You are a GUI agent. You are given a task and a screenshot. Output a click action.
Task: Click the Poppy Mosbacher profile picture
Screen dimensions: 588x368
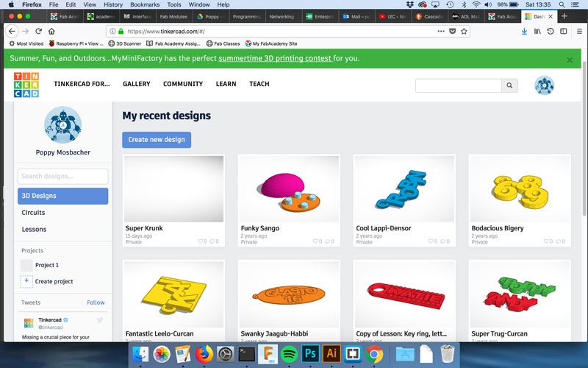pos(63,125)
